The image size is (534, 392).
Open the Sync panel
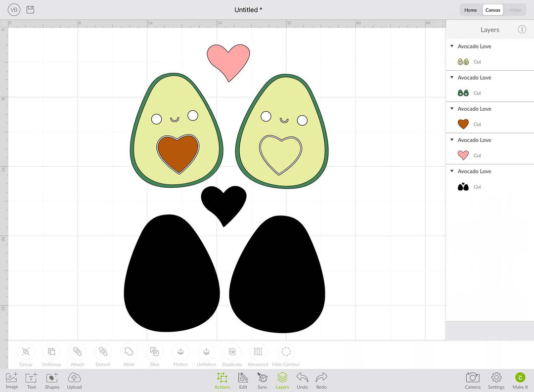click(x=262, y=381)
